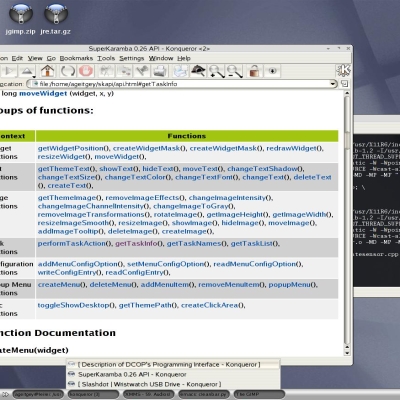Open the readConfigEntry() link

[x=137, y=273]
